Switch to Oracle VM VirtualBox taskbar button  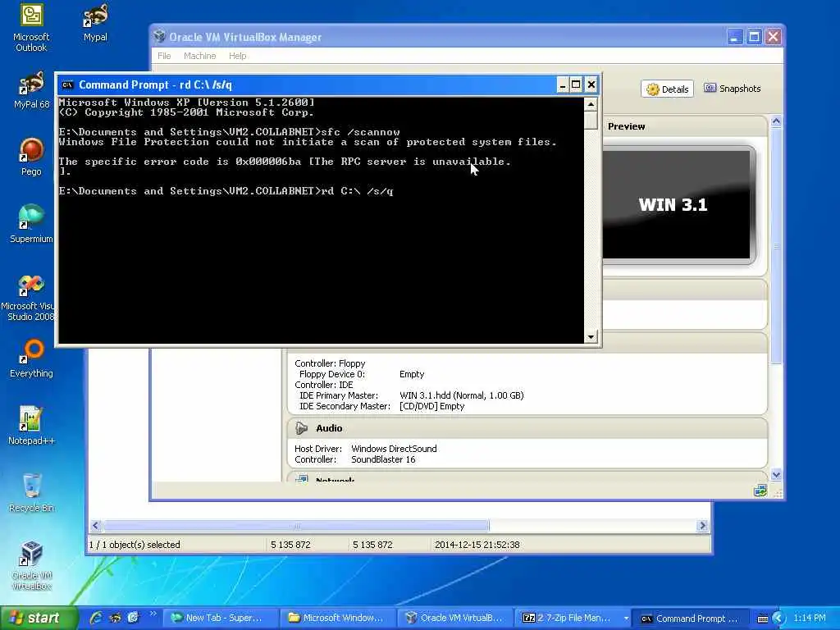click(x=454, y=618)
